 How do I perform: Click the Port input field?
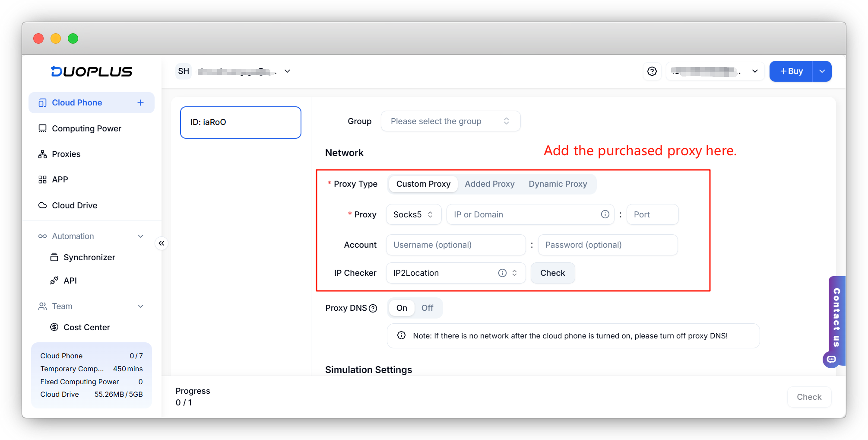coord(652,214)
